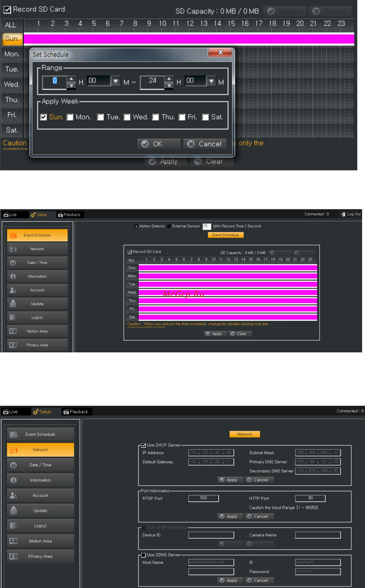
Task: Click Clear under the full-week magenta schedule
Action: coord(240,334)
